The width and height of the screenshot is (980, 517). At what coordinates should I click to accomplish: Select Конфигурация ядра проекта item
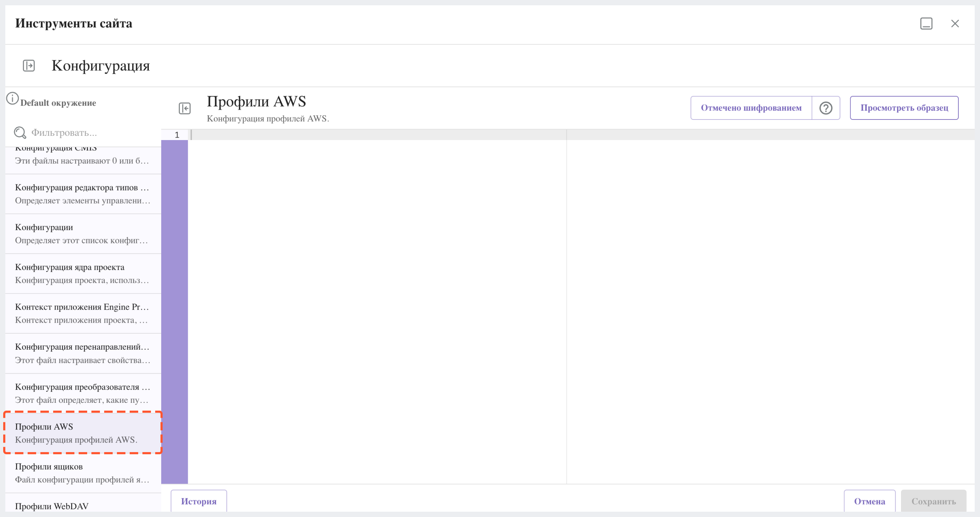(83, 274)
